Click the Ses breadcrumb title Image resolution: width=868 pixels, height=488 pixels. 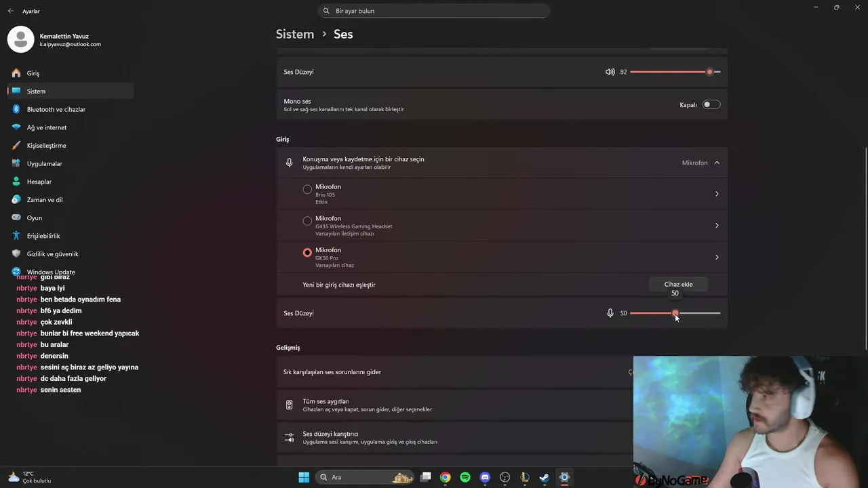pyautogui.click(x=343, y=34)
